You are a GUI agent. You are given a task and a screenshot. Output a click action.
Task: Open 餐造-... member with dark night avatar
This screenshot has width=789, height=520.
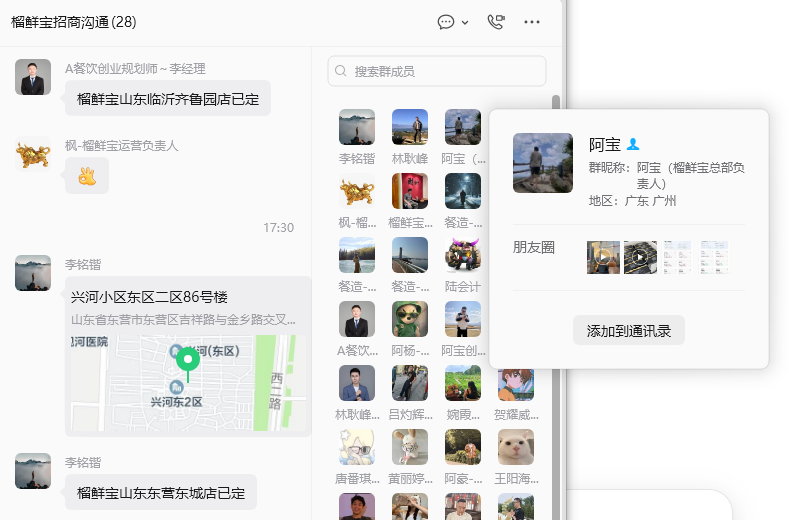(462, 191)
